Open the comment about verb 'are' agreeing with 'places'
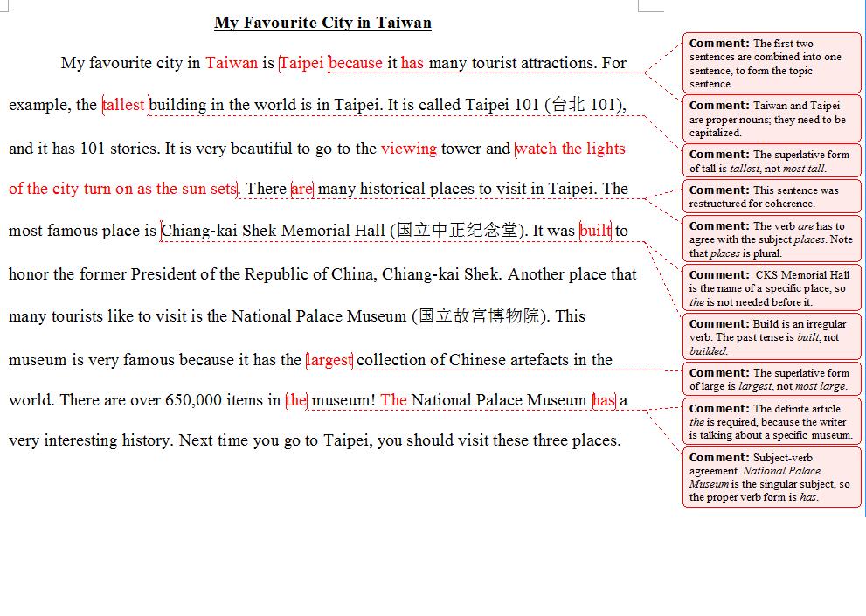Viewport: 866px width, 616px height. pyautogui.click(x=772, y=239)
